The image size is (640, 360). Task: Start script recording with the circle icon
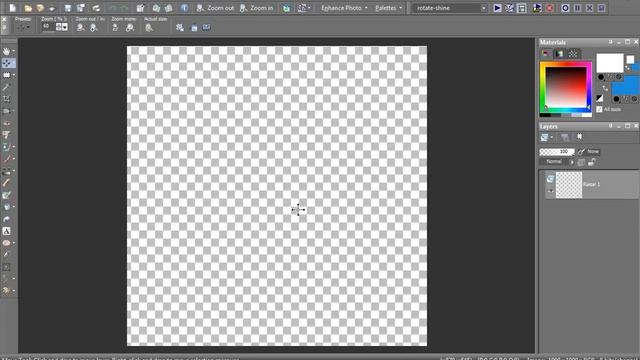(x=565, y=8)
